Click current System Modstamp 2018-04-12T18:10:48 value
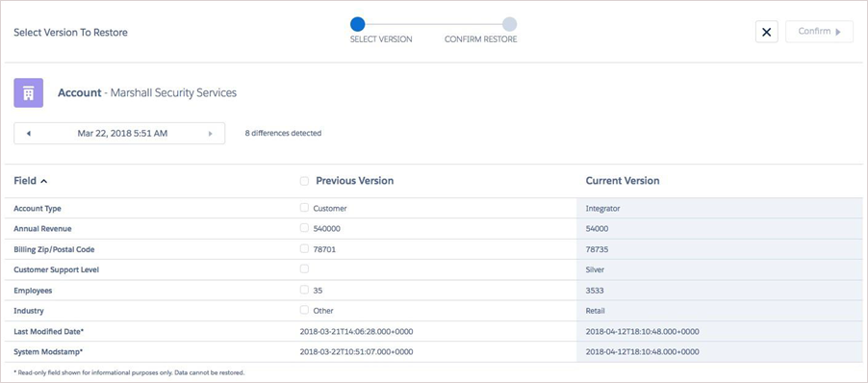868x383 pixels. [x=642, y=352]
